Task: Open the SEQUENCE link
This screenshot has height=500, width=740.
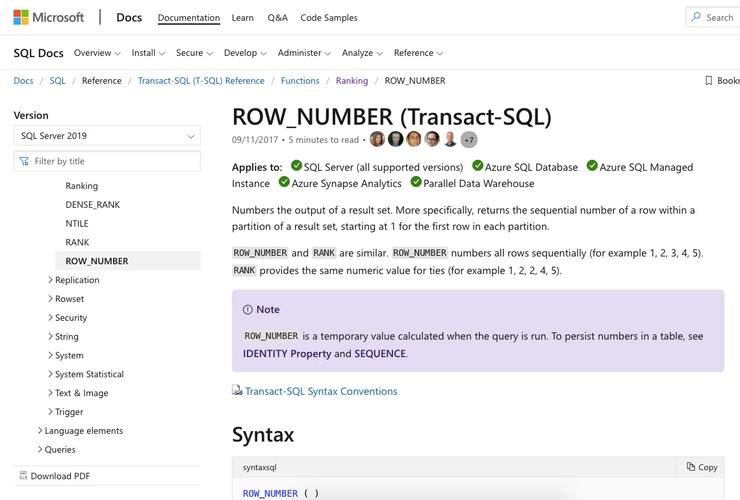Action: [380, 354]
